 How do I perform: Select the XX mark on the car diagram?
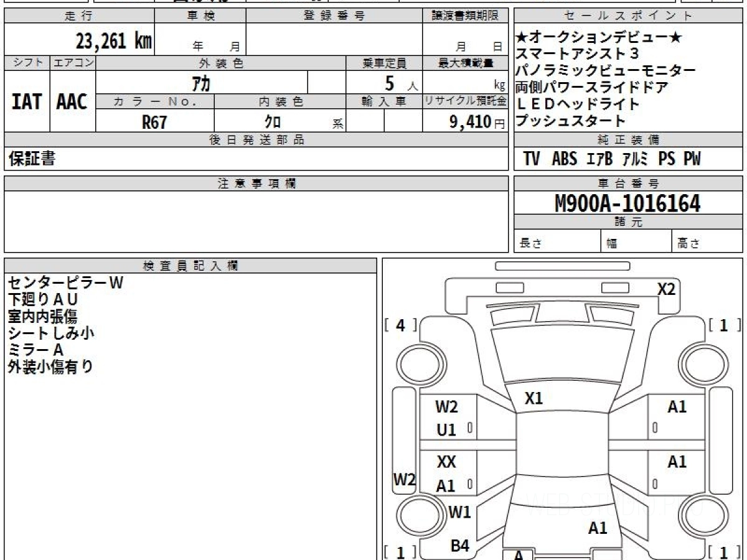click(x=446, y=462)
